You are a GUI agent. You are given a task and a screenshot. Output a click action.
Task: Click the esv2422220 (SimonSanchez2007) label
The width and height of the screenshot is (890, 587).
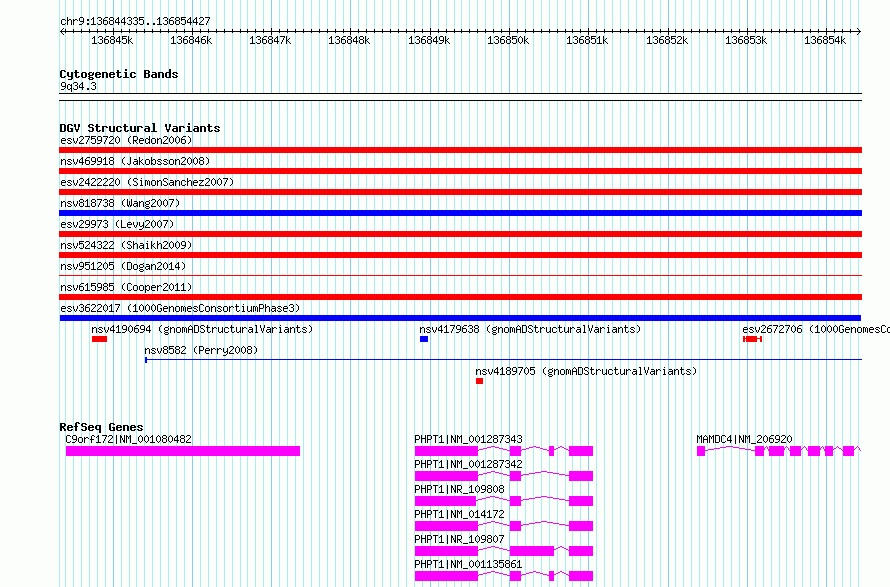(x=147, y=182)
